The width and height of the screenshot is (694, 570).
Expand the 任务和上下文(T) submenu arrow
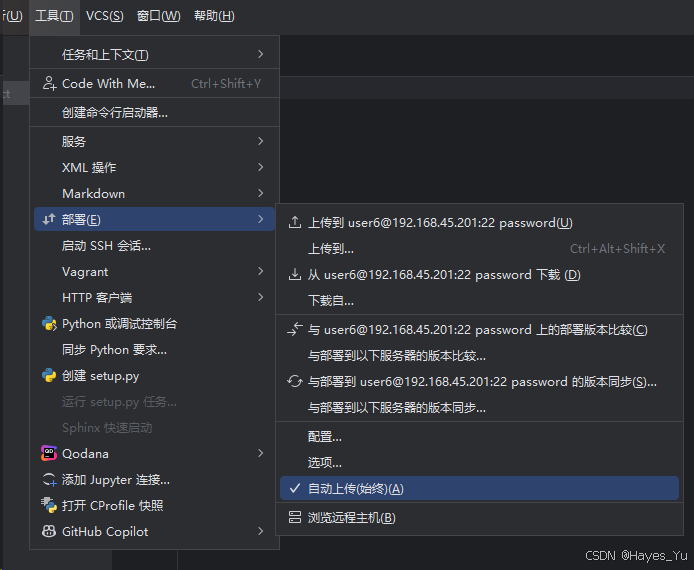point(261,54)
